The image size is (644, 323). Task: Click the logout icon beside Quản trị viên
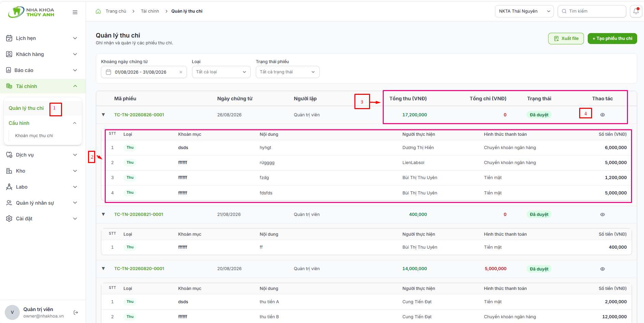[x=76, y=312]
